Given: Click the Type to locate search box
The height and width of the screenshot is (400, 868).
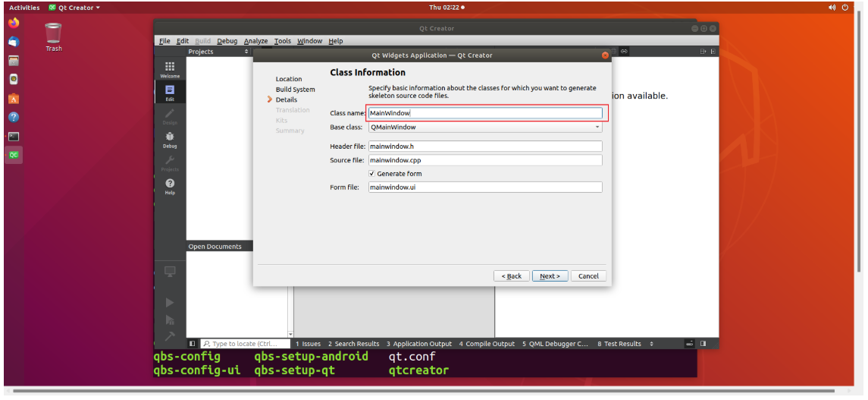Looking at the screenshot, I should 245,344.
